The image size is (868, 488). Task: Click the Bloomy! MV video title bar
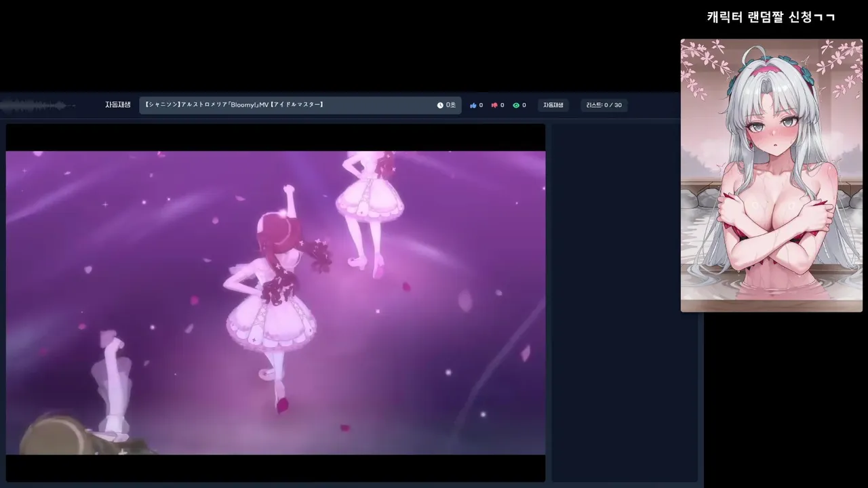coord(300,105)
